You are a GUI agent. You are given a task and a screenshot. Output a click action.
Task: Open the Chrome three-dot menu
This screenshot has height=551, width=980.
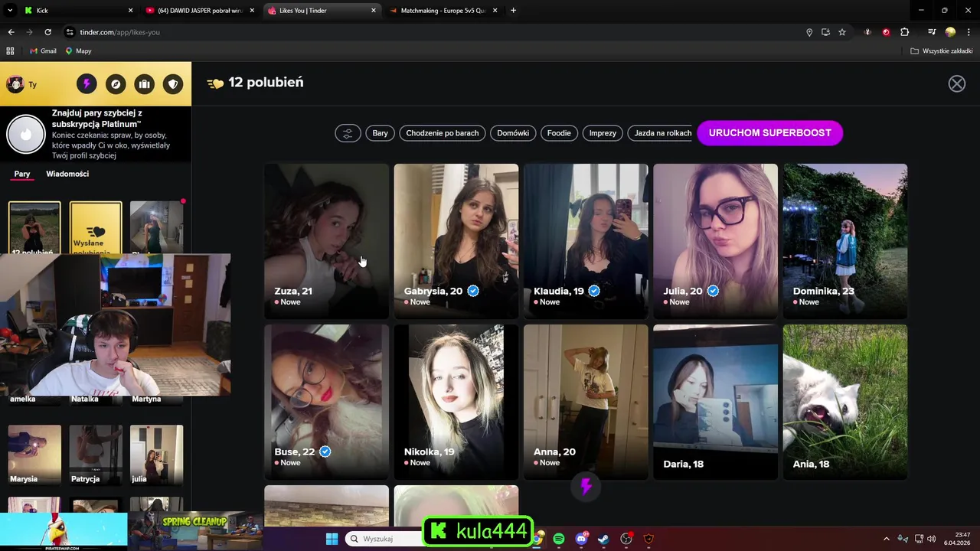pyautogui.click(x=969, y=32)
